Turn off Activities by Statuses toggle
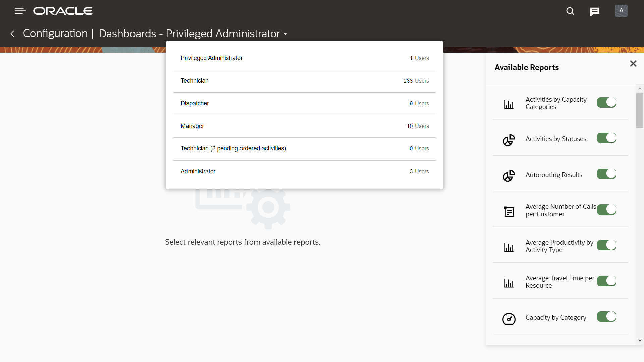 tap(606, 138)
